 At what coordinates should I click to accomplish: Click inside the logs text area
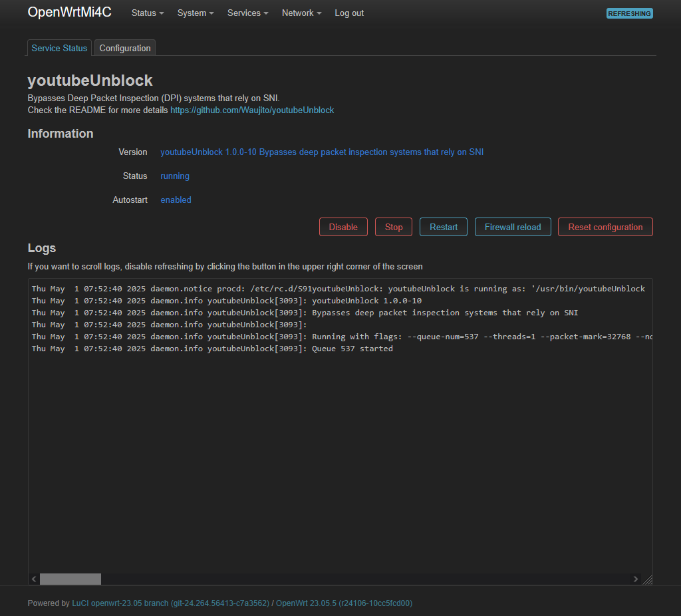(340, 431)
